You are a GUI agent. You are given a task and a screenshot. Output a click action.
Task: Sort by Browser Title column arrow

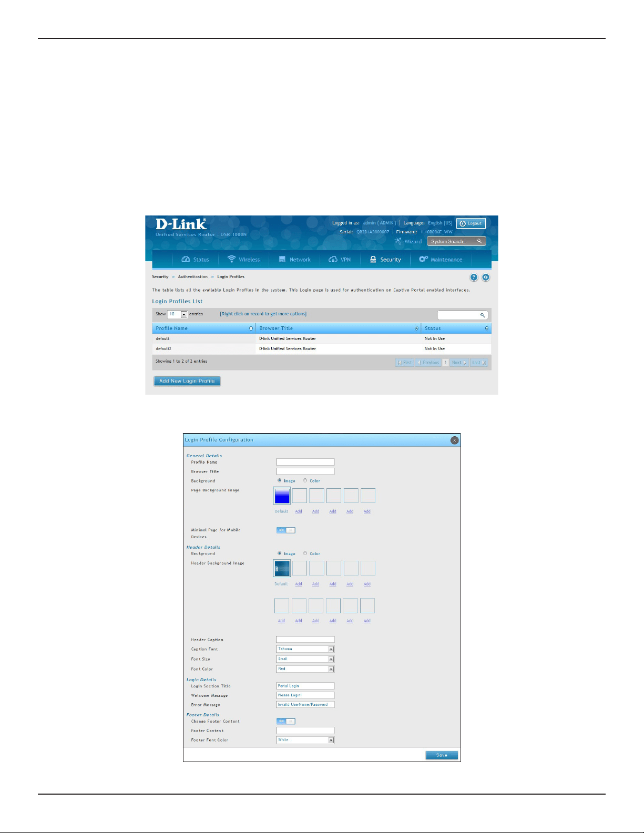coord(416,328)
